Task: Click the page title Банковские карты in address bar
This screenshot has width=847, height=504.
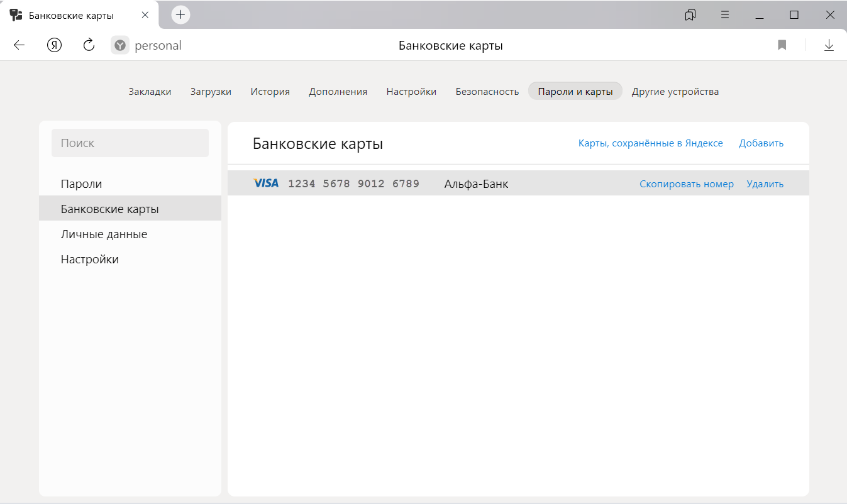Action: click(450, 45)
